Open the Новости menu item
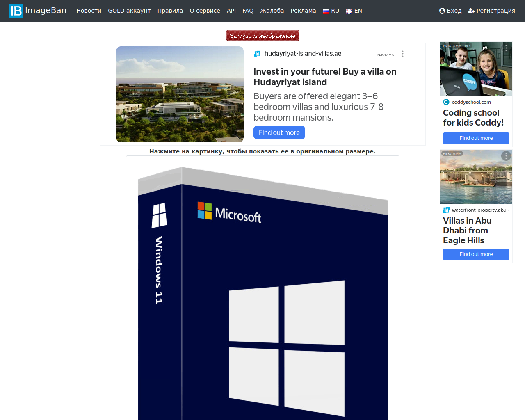 [x=89, y=11]
